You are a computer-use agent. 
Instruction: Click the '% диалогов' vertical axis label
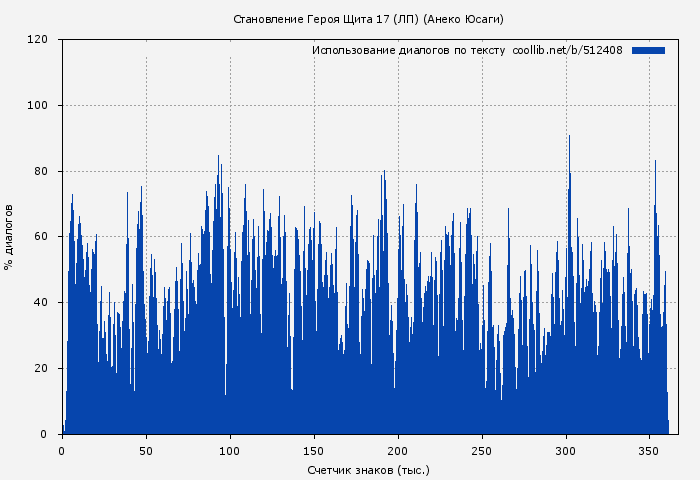coord(9,237)
